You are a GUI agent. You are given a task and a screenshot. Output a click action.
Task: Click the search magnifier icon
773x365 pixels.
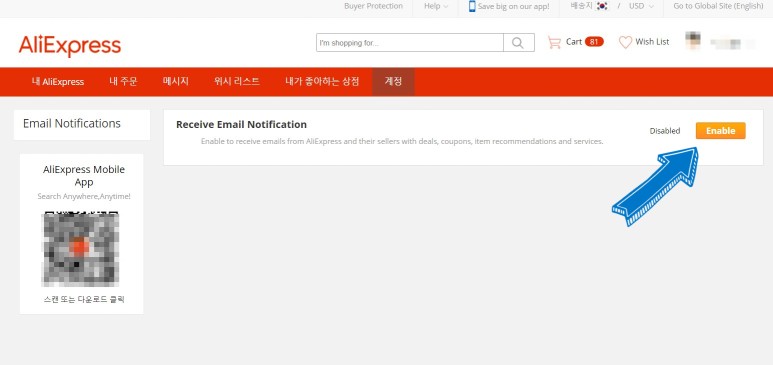coord(519,43)
